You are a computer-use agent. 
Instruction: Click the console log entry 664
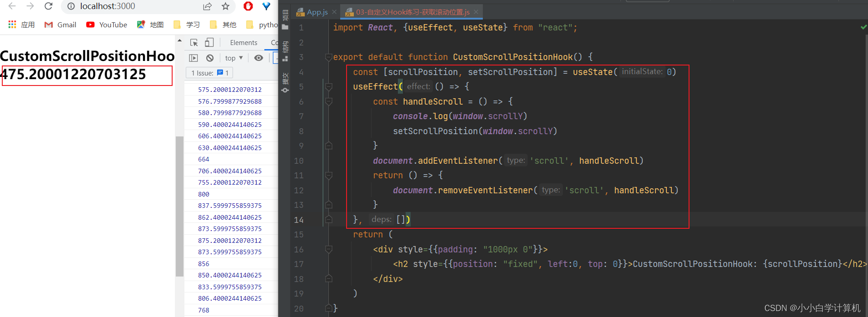[x=203, y=159]
